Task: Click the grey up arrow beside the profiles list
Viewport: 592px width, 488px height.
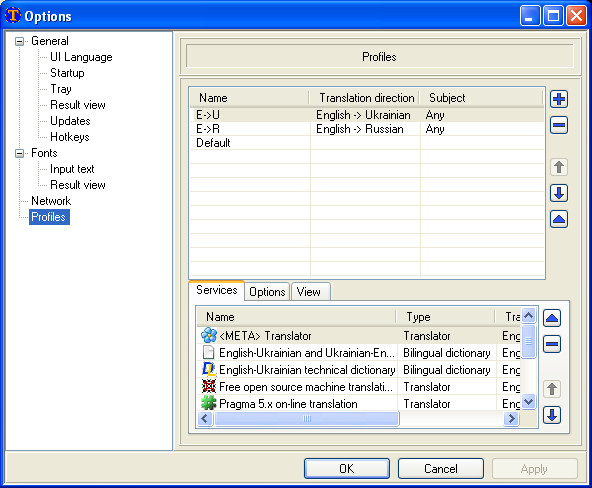Action: click(x=559, y=167)
